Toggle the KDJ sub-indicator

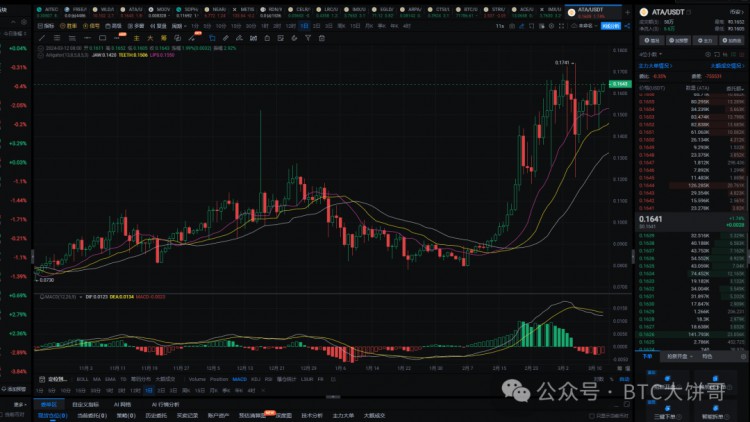pyautogui.click(x=256, y=379)
